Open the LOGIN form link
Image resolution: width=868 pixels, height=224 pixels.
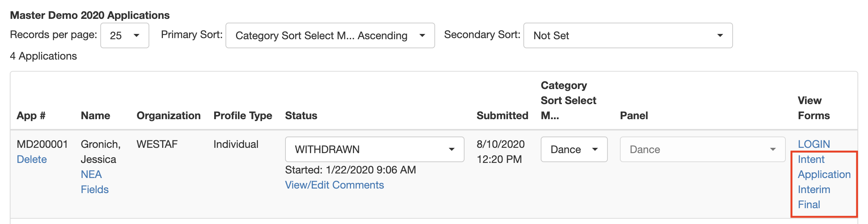click(814, 144)
